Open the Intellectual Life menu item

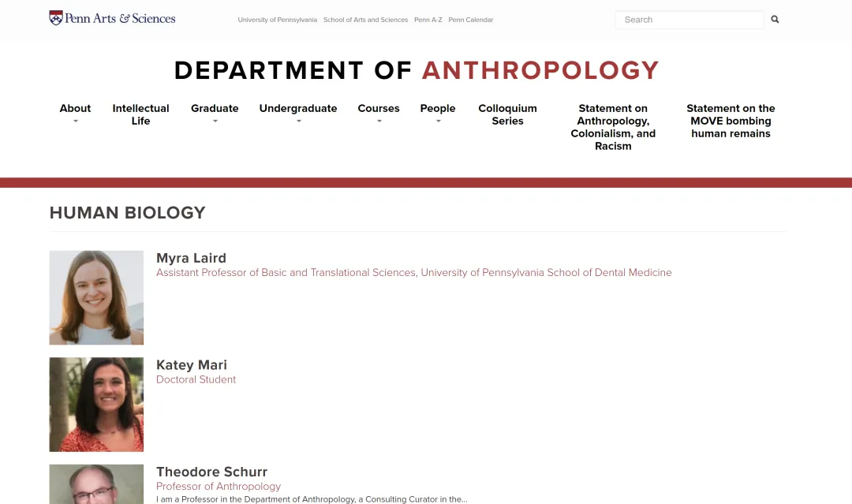click(140, 114)
